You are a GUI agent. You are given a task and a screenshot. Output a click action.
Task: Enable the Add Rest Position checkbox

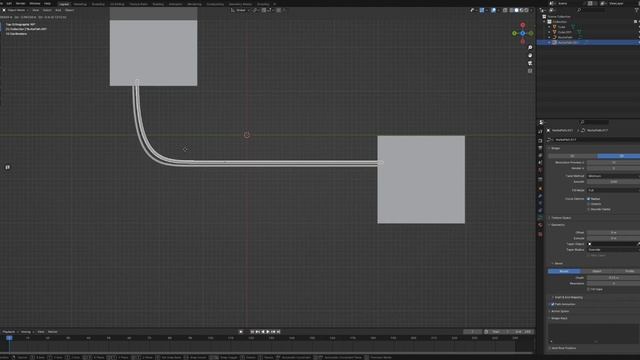point(549,348)
